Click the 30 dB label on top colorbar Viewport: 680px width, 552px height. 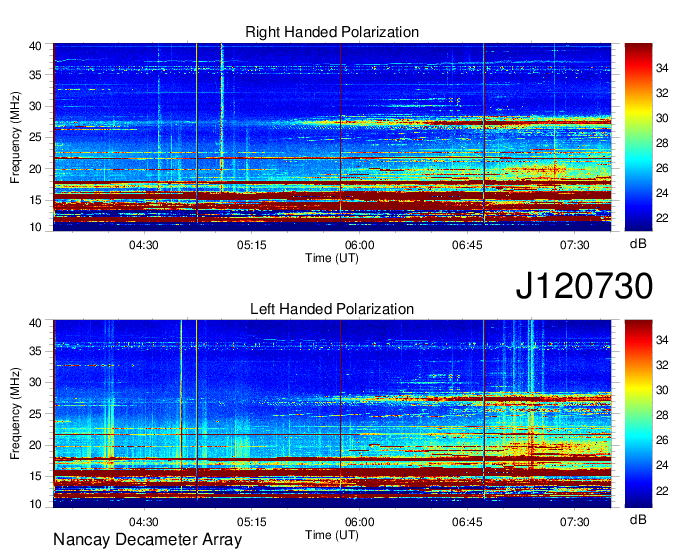pyautogui.click(x=662, y=118)
